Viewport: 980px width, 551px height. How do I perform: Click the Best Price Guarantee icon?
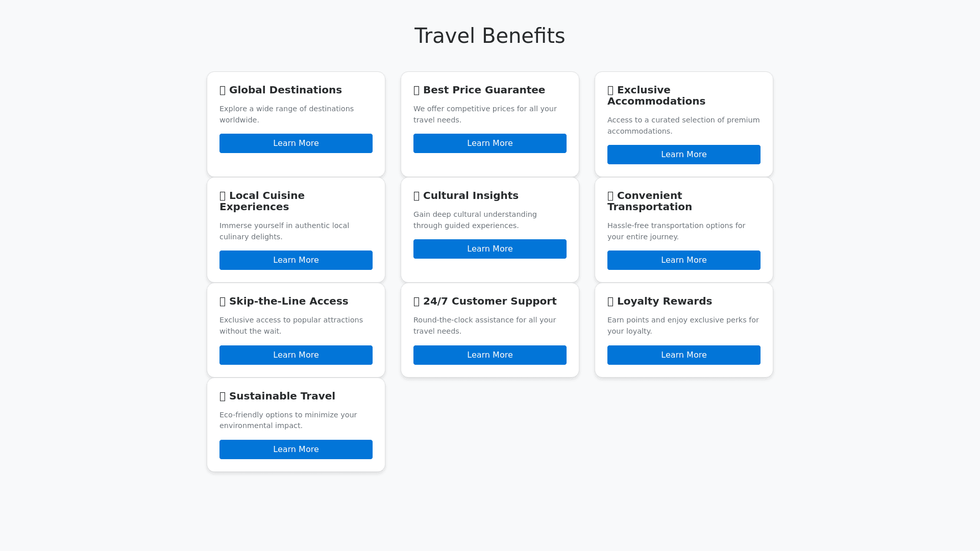[x=416, y=91]
